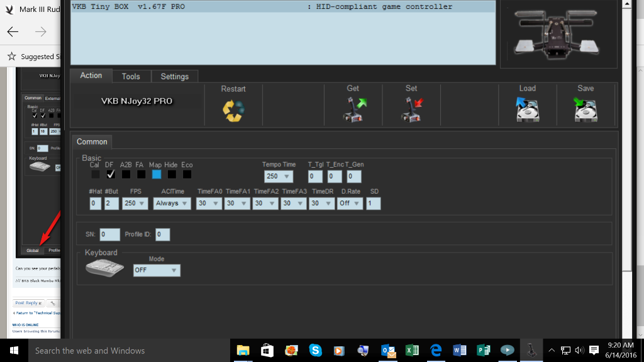Screen dimensions: 644x362
Task: Open Publisher from the taskbar
Action: click(484, 351)
